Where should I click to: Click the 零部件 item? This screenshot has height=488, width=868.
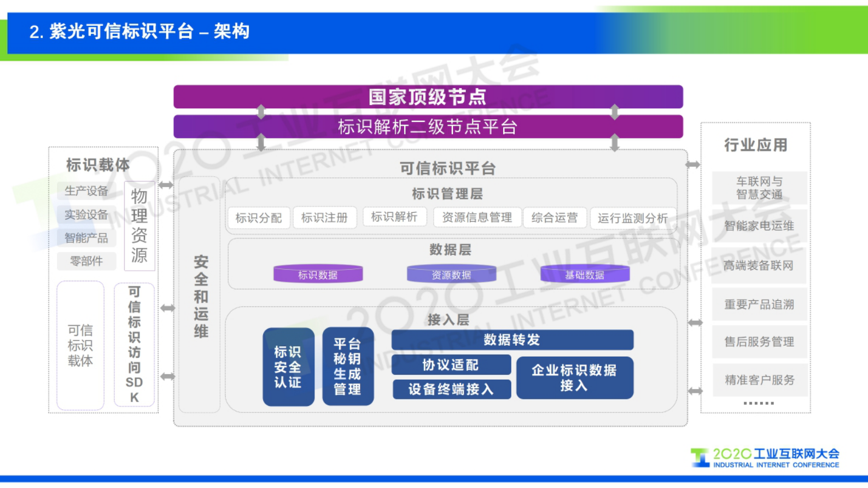tap(86, 261)
